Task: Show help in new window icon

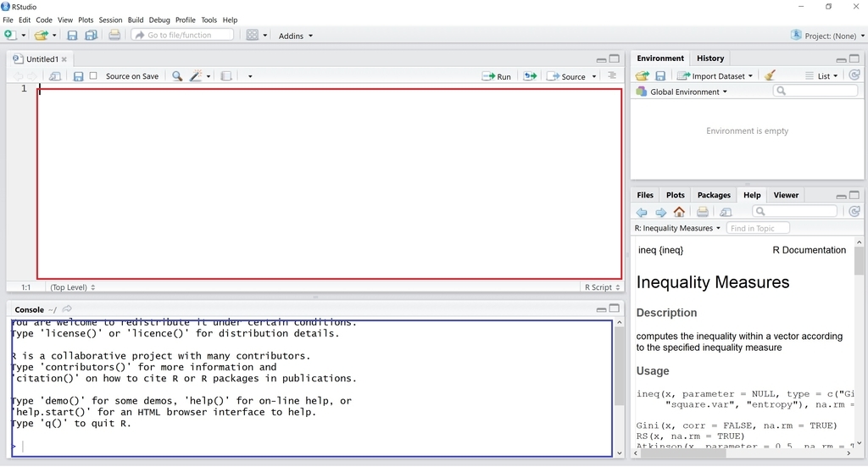Action: 726,212
